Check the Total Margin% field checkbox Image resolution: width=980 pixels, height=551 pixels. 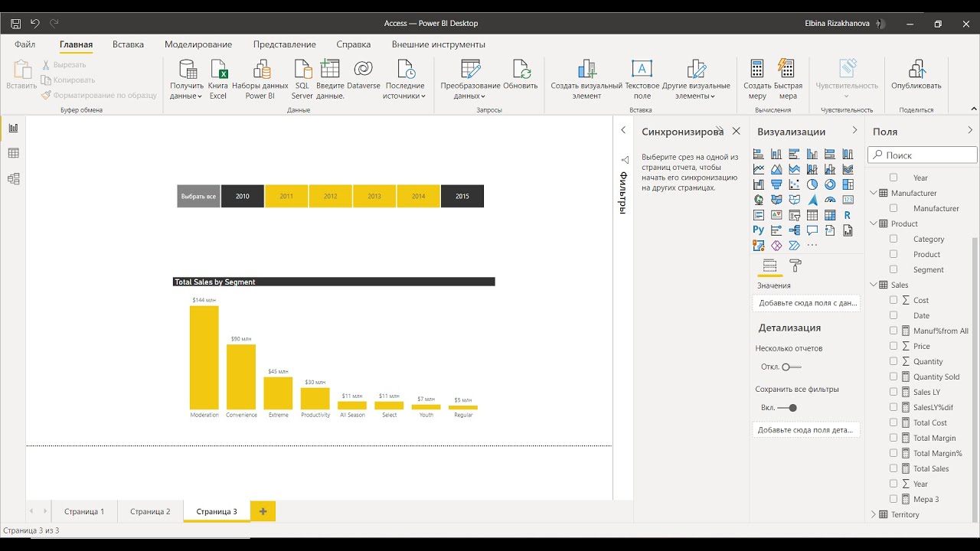893,453
